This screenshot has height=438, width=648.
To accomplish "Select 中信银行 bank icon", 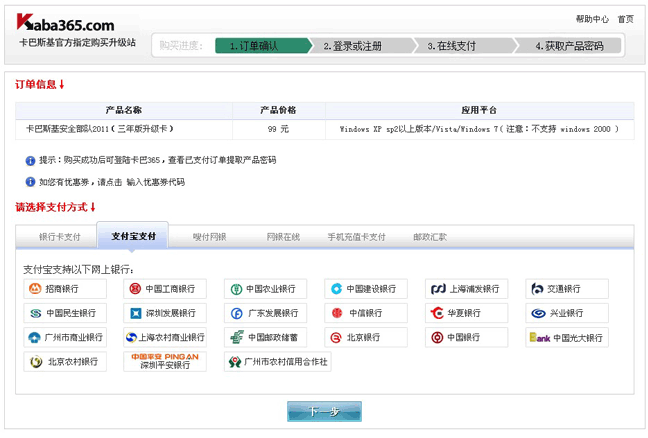I will (x=366, y=313).
